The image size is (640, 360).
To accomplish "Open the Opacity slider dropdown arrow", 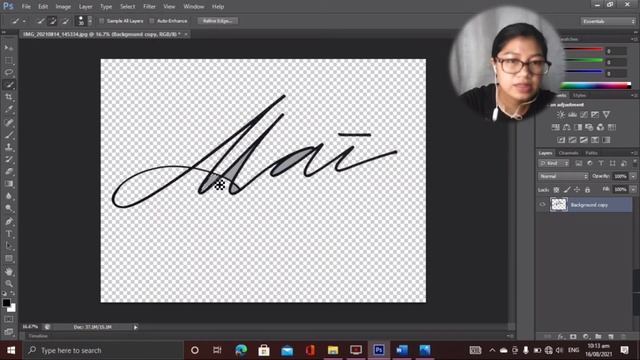I will [x=633, y=176].
